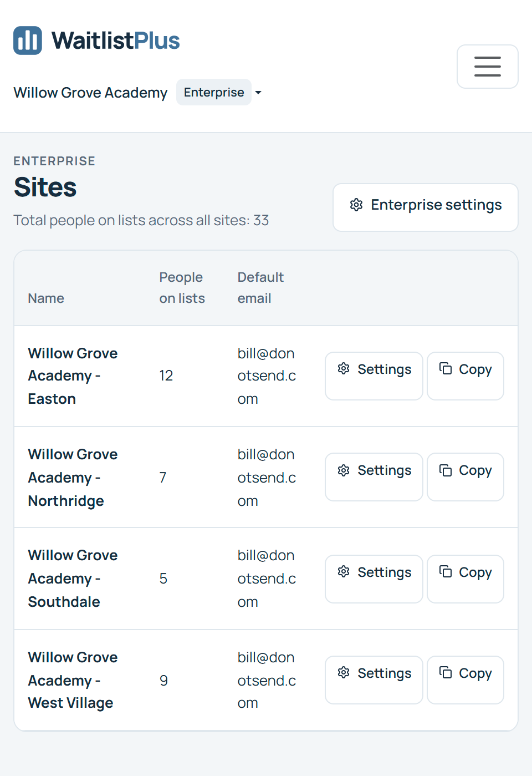Click the total people on lists summary text
This screenshot has height=776, width=532.
141,220
